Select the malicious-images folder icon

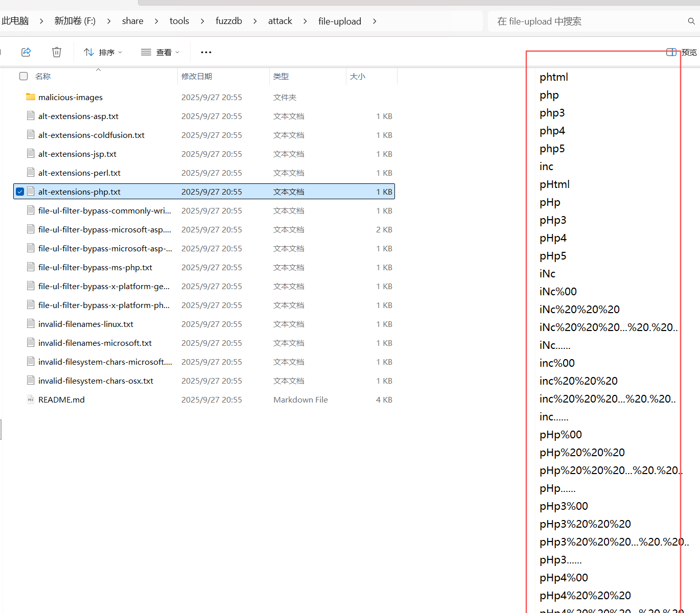pyautogui.click(x=31, y=97)
